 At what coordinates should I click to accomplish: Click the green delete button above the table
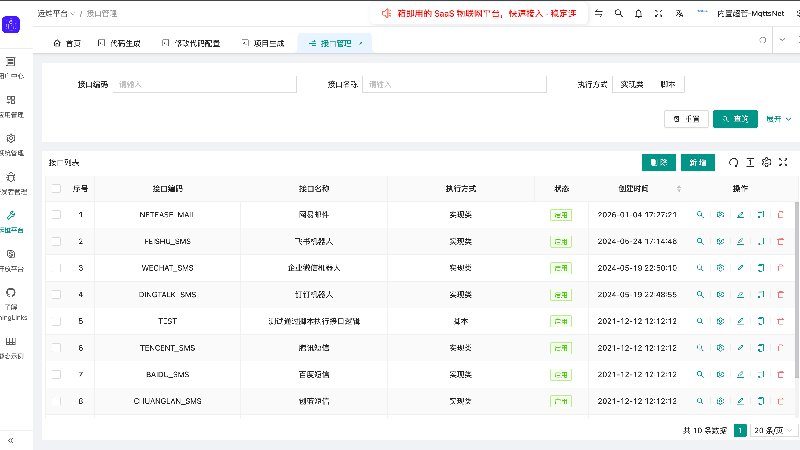(x=659, y=162)
